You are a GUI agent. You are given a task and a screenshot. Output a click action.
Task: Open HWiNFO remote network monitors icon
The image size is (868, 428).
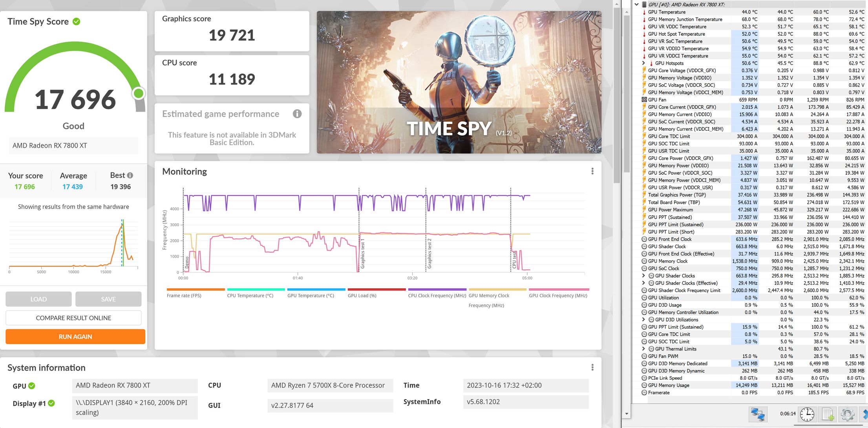pyautogui.click(x=758, y=415)
